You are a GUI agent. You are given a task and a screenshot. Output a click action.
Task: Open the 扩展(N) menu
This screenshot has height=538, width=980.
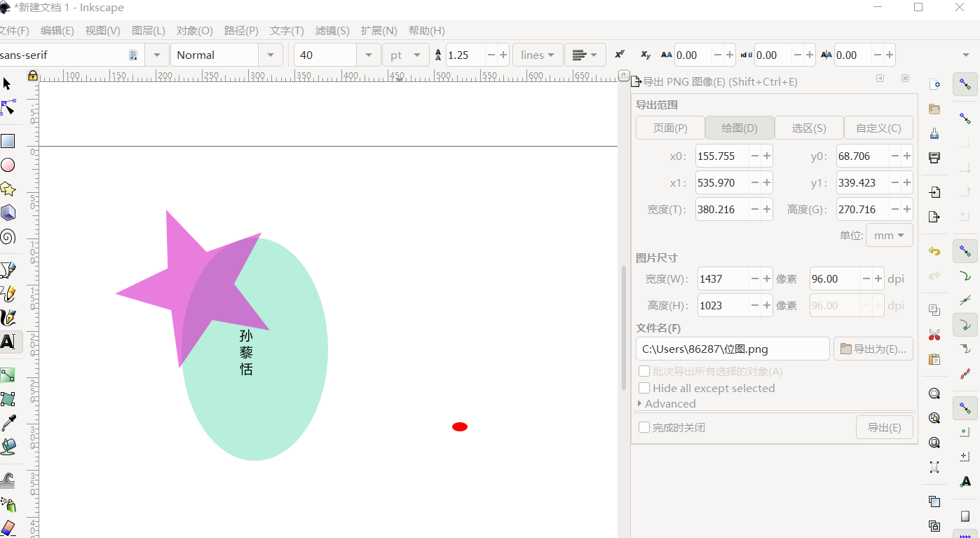tap(379, 31)
